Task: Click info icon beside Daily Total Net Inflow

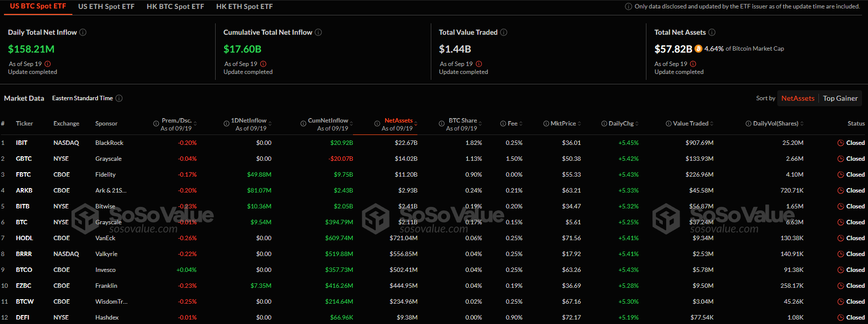Action: tap(83, 32)
